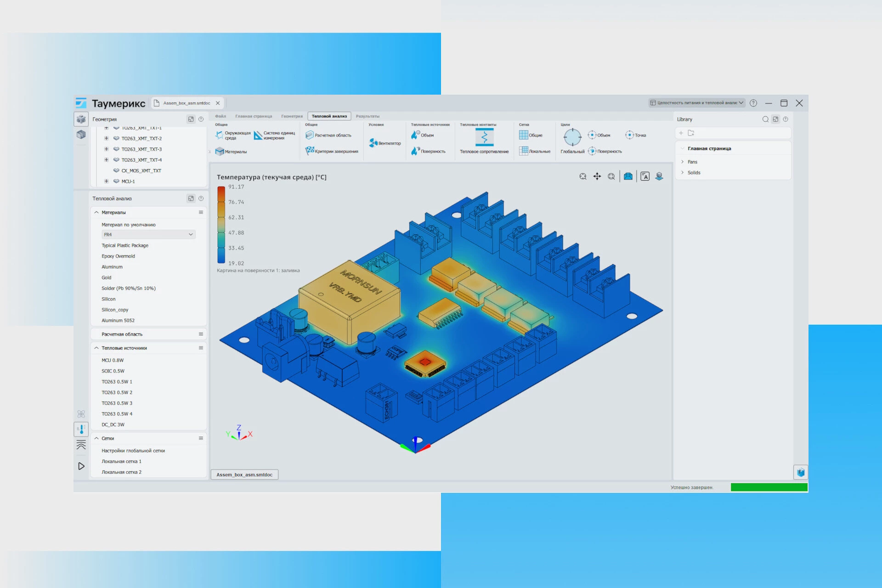This screenshot has width=882, height=588.
Task: Open Расчетная область in ribbon
Action: 310,135
